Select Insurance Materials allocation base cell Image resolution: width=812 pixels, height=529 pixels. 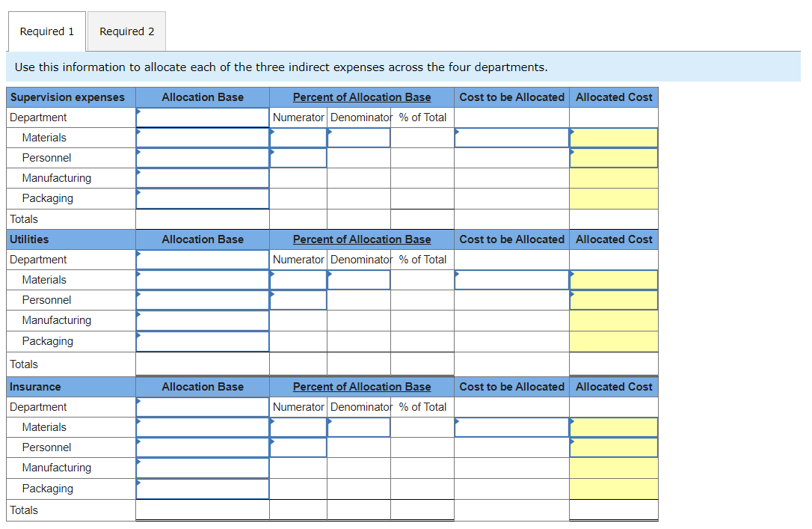pos(203,427)
